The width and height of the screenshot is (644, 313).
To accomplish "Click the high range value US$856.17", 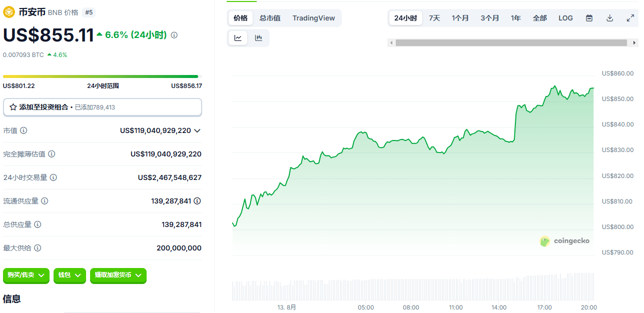I will point(187,86).
